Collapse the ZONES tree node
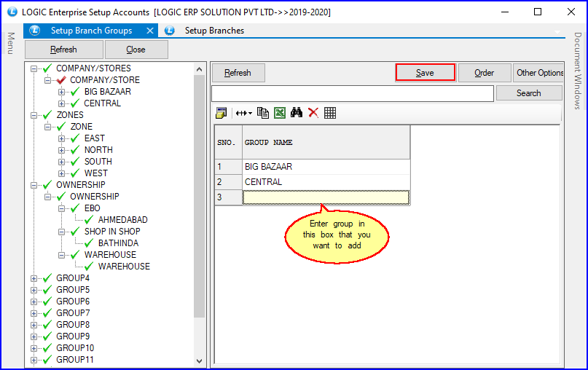The image size is (588, 370). coord(34,115)
